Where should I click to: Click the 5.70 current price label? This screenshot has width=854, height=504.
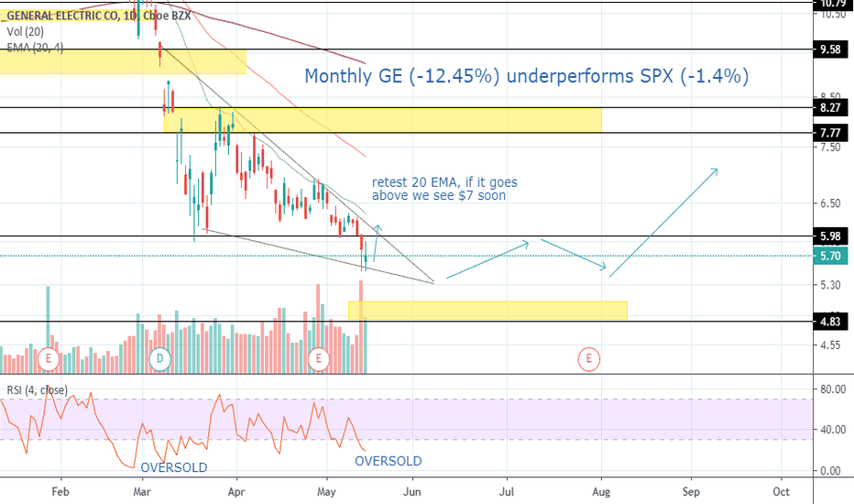pyautogui.click(x=830, y=256)
